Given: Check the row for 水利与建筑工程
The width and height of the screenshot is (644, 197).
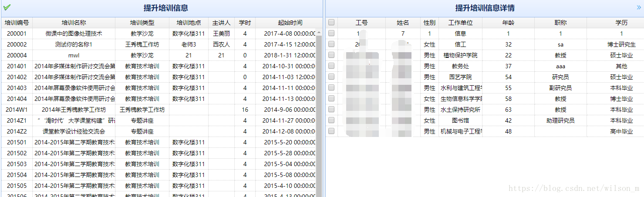Looking at the screenshot, I should (331, 88).
